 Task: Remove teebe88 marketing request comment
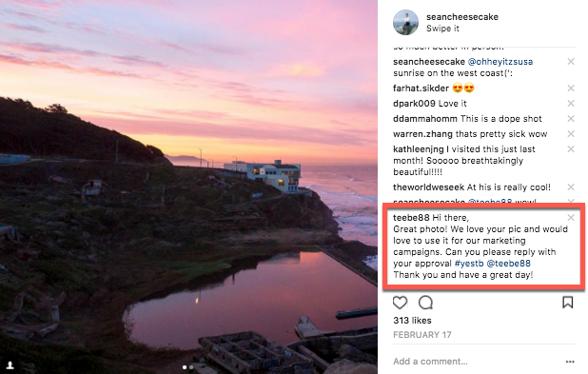click(x=571, y=218)
